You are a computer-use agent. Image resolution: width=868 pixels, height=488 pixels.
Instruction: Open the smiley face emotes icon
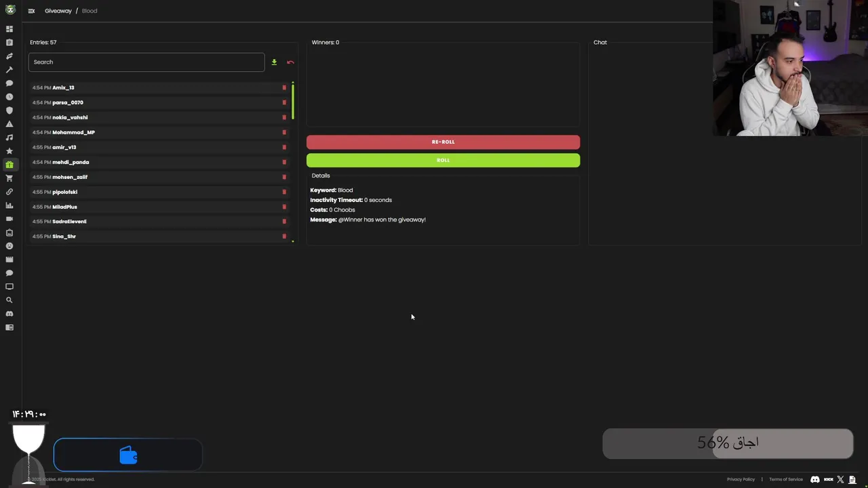point(9,246)
